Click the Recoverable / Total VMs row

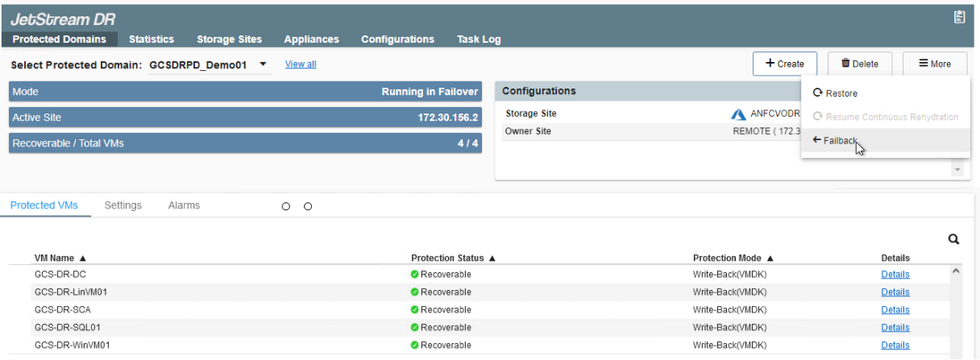click(246, 143)
